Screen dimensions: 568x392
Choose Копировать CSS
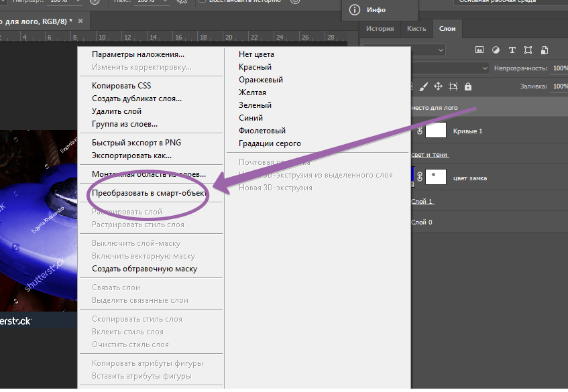121,86
